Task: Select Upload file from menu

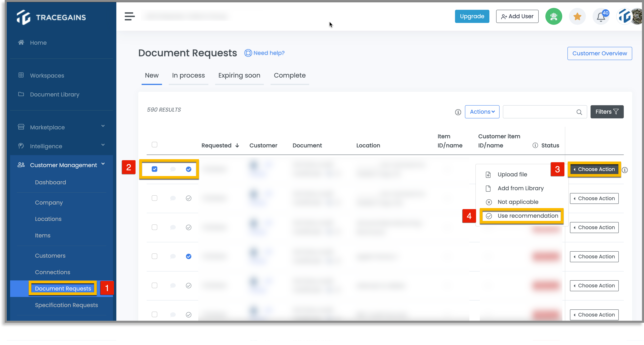Action: point(512,175)
